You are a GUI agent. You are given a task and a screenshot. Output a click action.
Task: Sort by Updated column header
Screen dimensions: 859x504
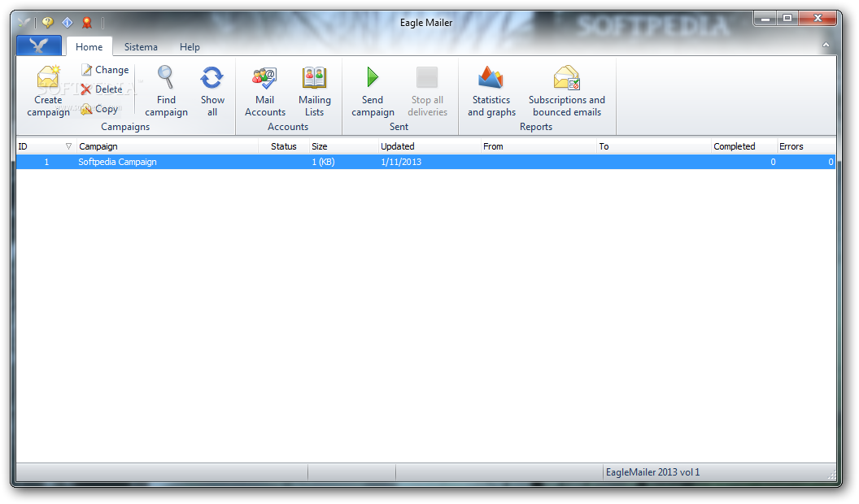pyautogui.click(x=429, y=146)
